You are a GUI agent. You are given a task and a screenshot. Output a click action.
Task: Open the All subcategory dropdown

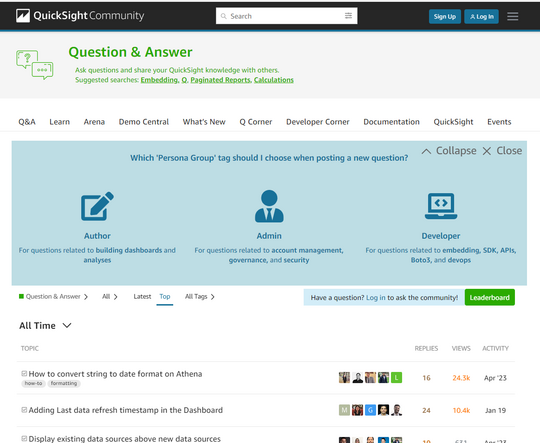tap(110, 297)
